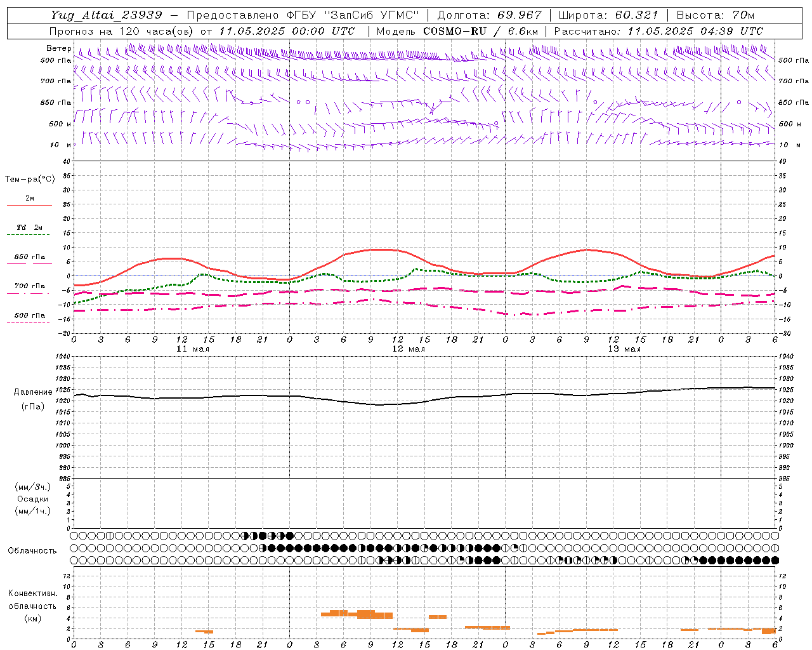Image resolution: width=812 pixels, height=650 pixels.
Task: Click the Конвективн. convective cloud label
Action: [32, 594]
